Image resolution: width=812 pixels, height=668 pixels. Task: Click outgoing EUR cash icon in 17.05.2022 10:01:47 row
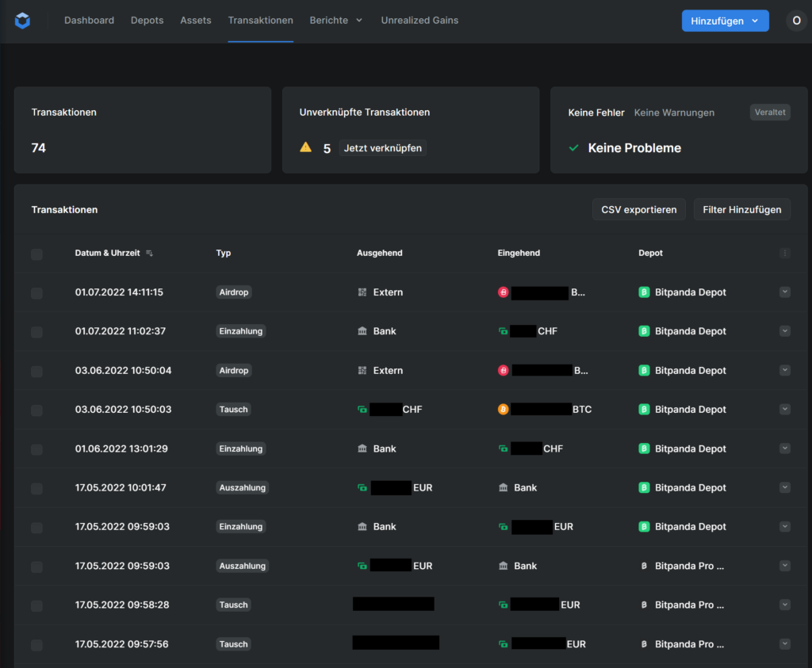pyautogui.click(x=362, y=487)
